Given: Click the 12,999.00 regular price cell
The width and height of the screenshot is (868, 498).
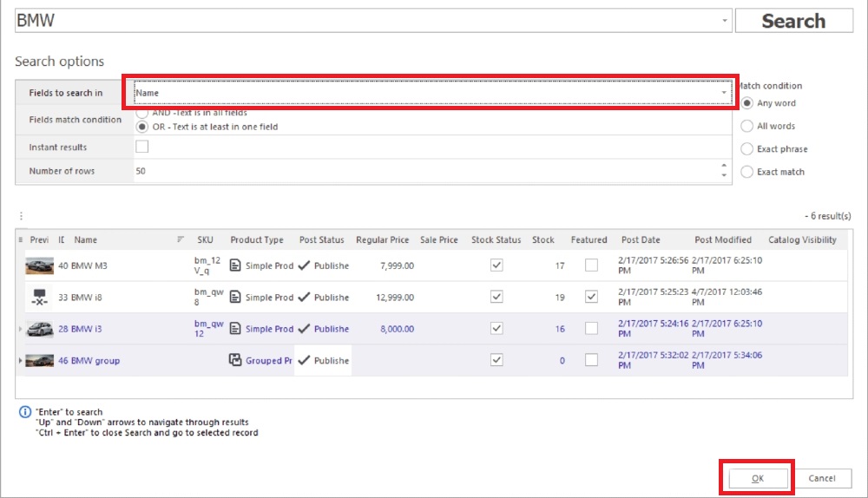Looking at the screenshot, I should [395, 297].
